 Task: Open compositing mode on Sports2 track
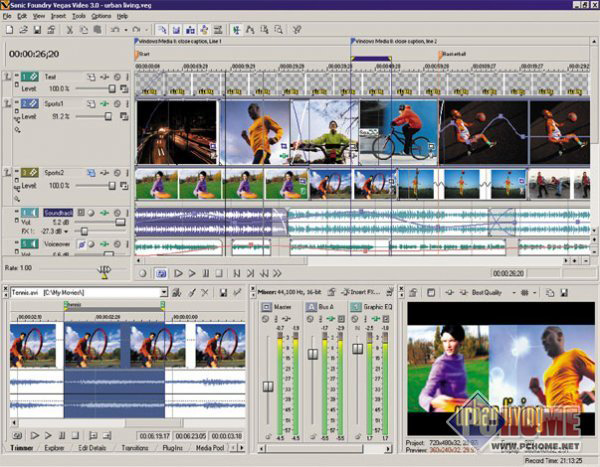click(x=124, y=186)
